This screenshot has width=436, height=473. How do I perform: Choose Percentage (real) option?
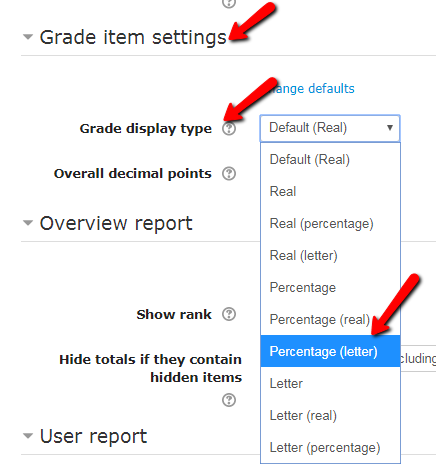[330, 320]
